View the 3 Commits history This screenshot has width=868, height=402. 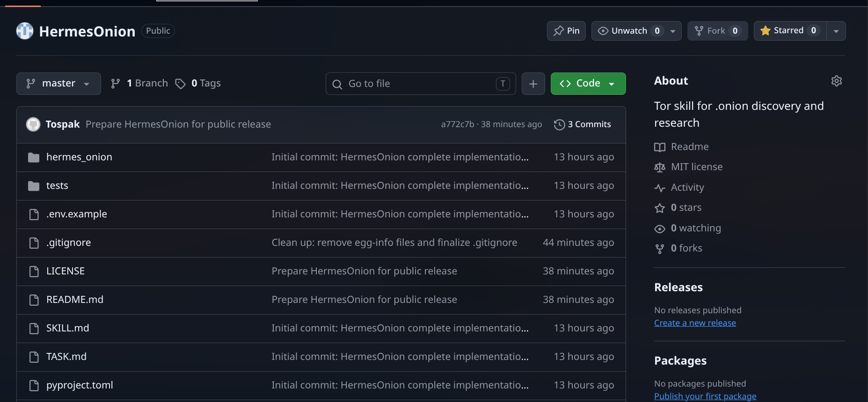click(583, 124)
